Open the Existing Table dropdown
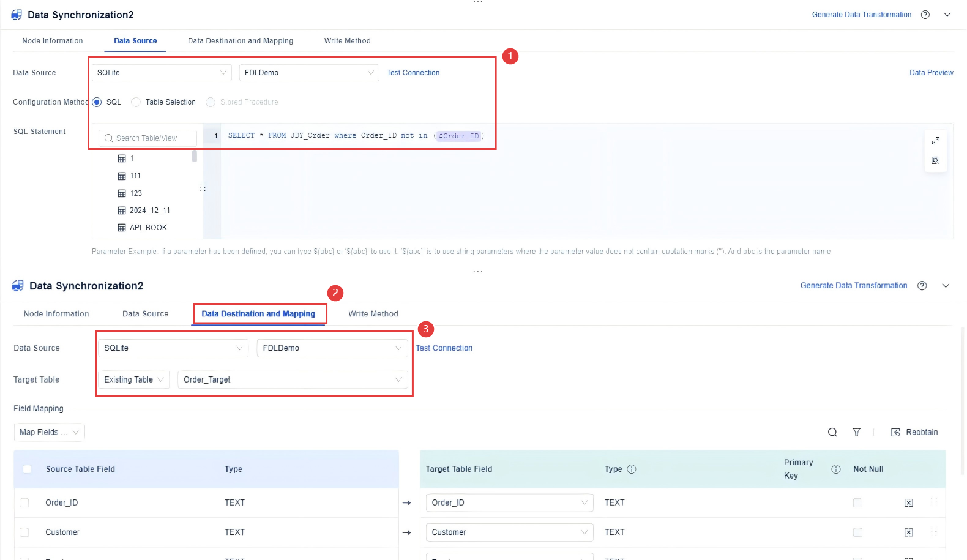The width and height of the screenshot is (967, 560). click(134, 380)
